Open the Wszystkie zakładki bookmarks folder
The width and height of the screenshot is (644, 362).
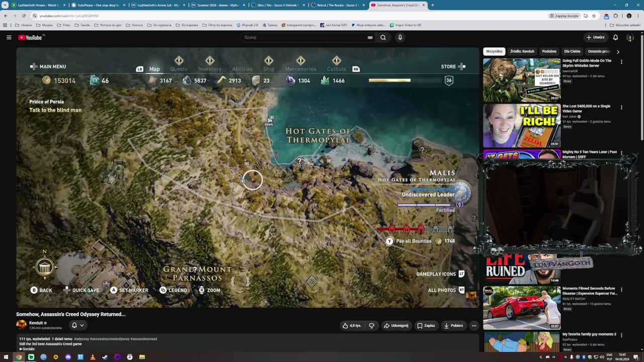pos(625,25)
